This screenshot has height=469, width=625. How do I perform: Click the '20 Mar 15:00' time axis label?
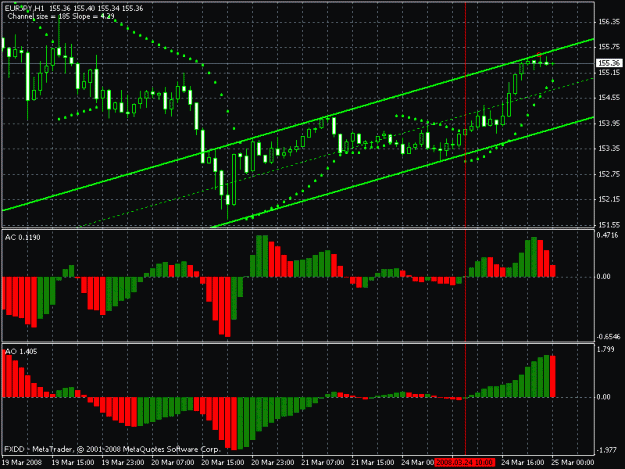222,463
